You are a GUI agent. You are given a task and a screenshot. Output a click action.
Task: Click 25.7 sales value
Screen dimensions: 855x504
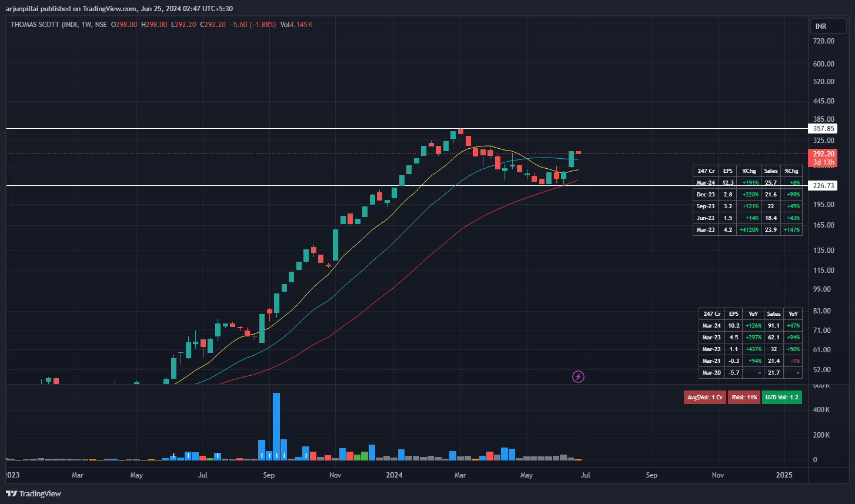click(771, 182)
